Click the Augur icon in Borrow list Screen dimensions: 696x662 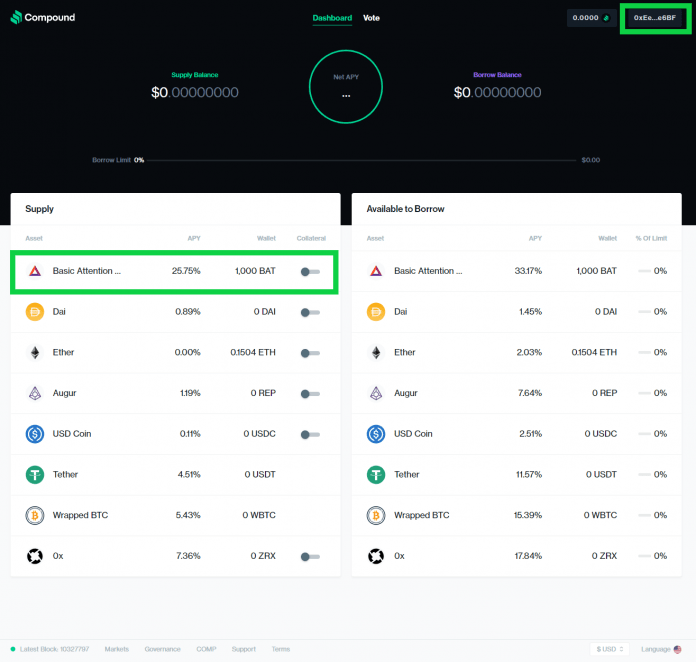[376, 393]
